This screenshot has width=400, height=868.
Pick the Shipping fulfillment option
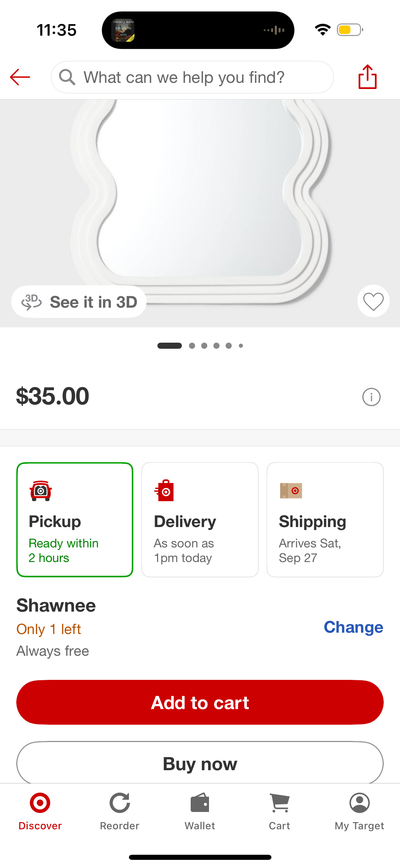325,520
